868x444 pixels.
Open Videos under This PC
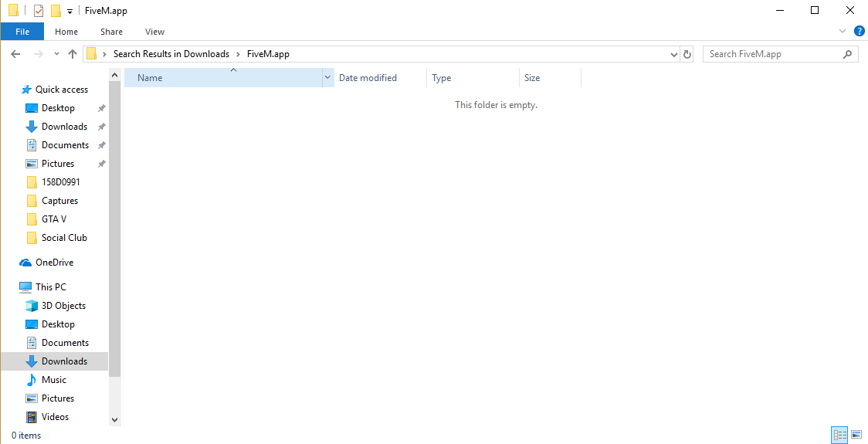click(55, 417)
